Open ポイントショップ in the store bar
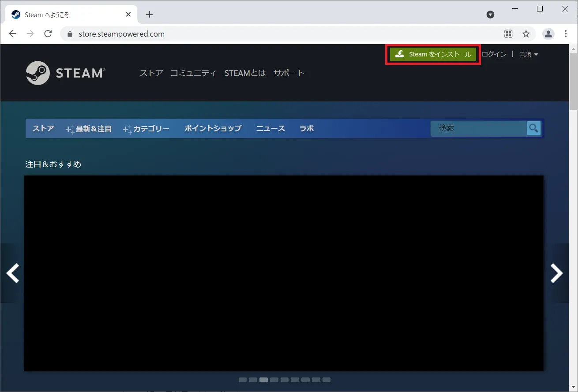Viewport: 578px width, 392px height. (x=213, y=128)
